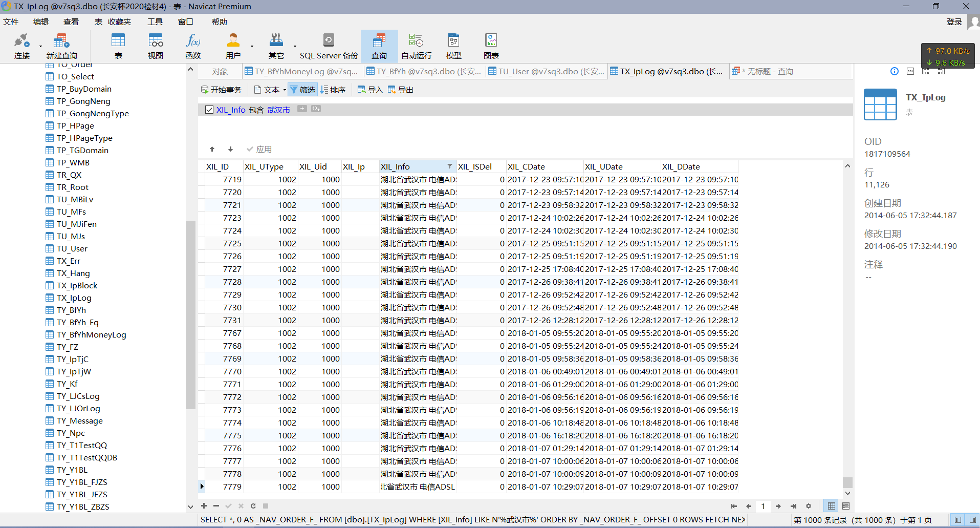Show the DDL panel icon
Viewport: 980px width, 528px height.
(910, 71)
